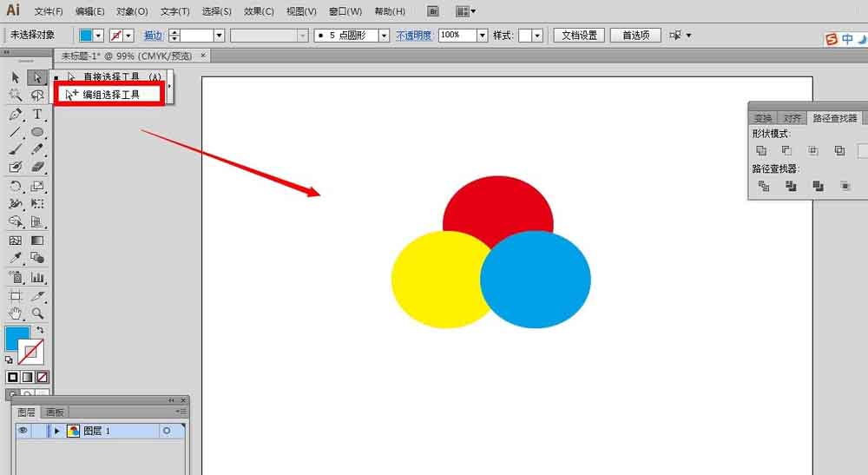Select the Ellipse tool
Image resolution: width=868 pixels, height=475 pixels.
click(x=37, y=132)
